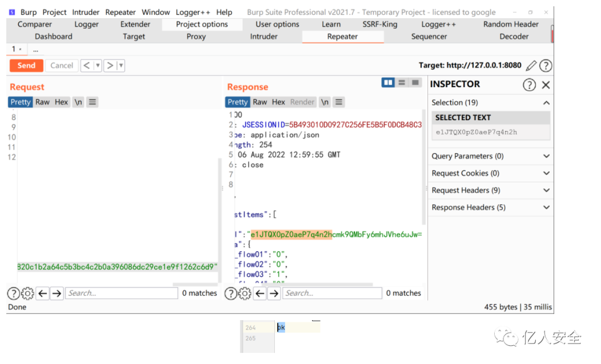Open Request pane hamburger menu
Image resolution: width=601 pixels, height=364 pixels.
click(x=92, y=102)
